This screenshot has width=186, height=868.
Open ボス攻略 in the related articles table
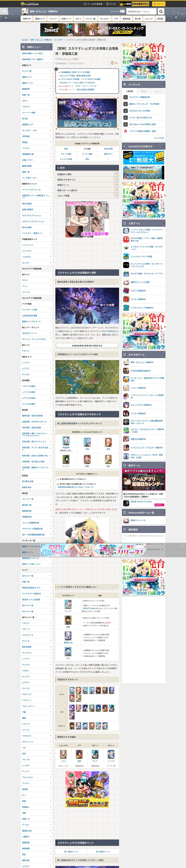87,149
